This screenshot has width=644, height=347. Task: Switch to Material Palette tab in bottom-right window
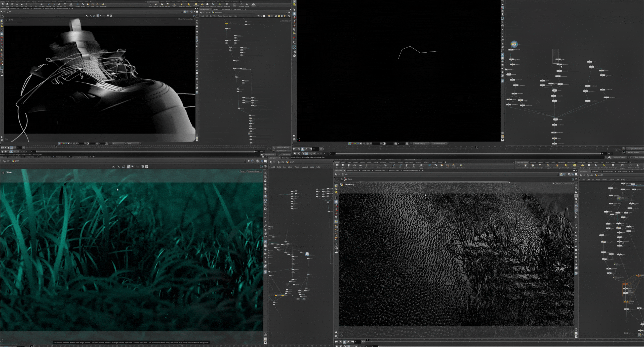click(608, 171)
